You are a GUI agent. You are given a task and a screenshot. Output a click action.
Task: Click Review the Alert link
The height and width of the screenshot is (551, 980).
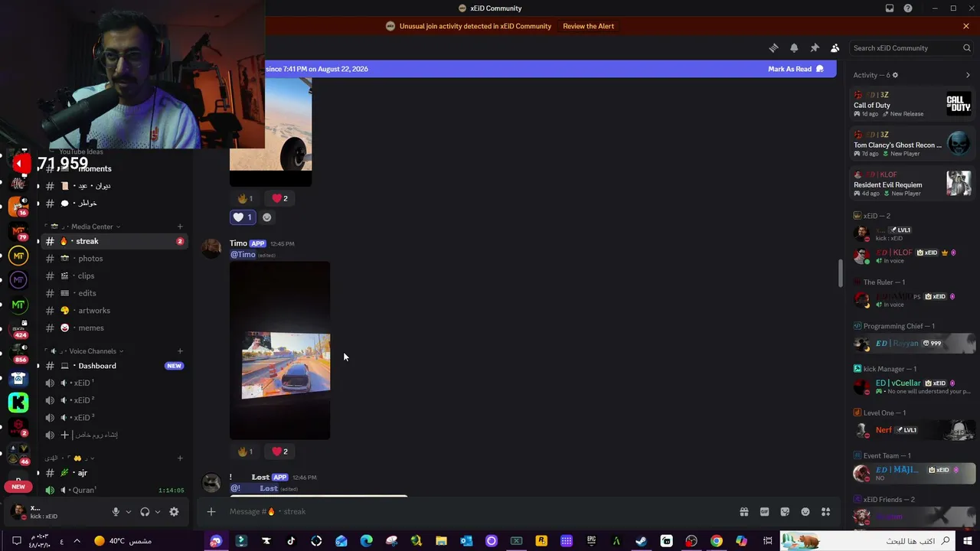pyautogui.click(x=588, y=26)
